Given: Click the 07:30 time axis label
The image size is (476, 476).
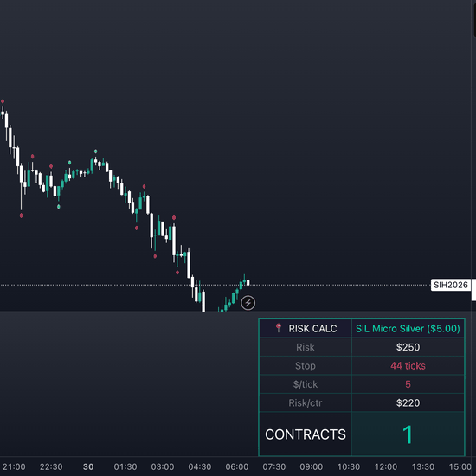Looking at the screenshot, I should pyautogui.click(x=274, y=466).
